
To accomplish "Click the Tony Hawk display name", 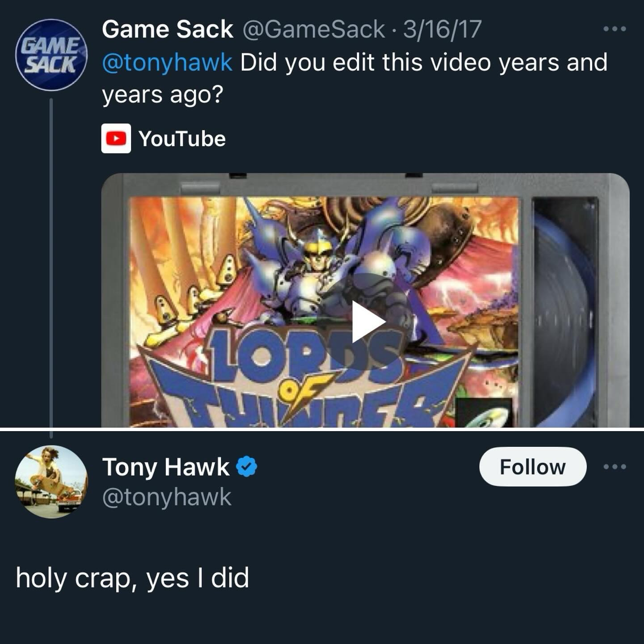I will [166, 467].
